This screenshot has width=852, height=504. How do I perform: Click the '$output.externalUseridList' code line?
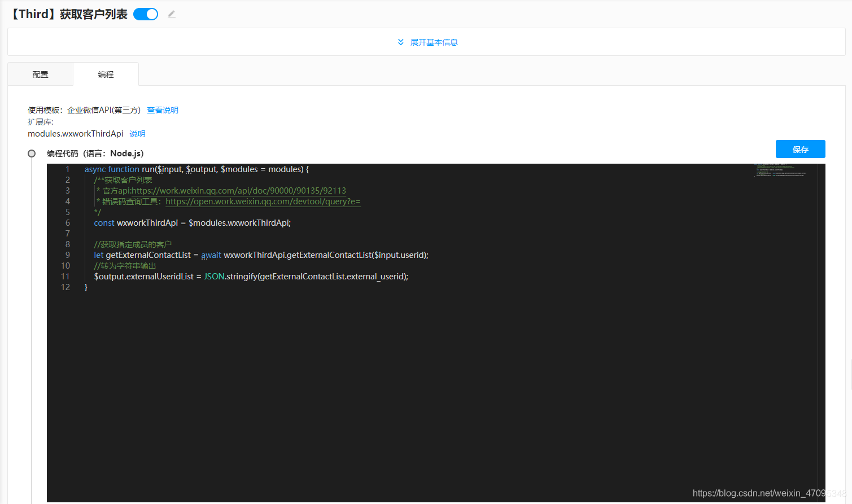[x=251, y=277]
